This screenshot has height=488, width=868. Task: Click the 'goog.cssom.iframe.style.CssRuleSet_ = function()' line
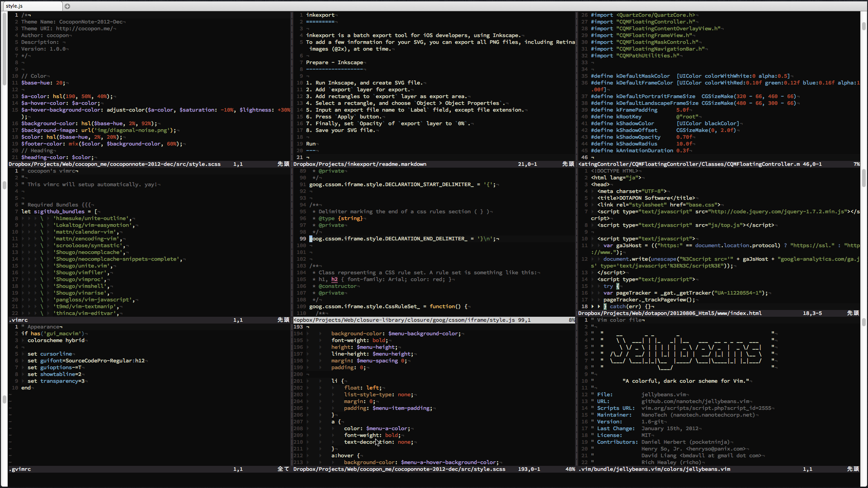pos(388,306)
